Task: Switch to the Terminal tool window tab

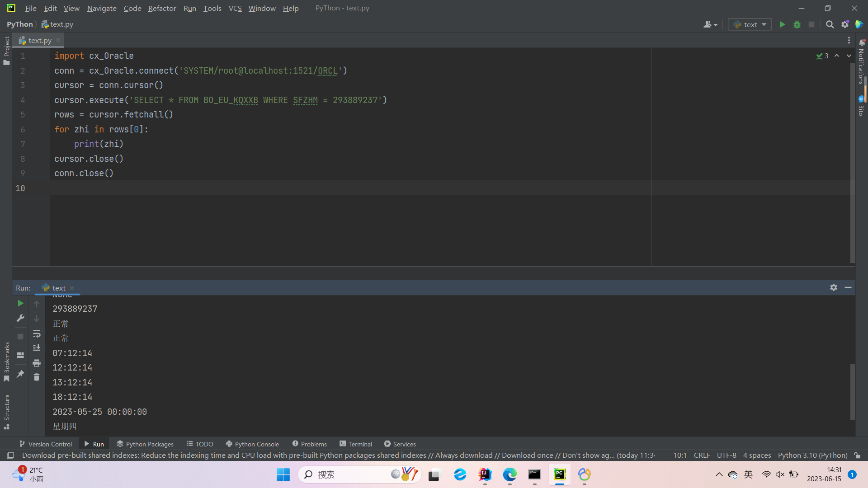Action: coord(356,444)
